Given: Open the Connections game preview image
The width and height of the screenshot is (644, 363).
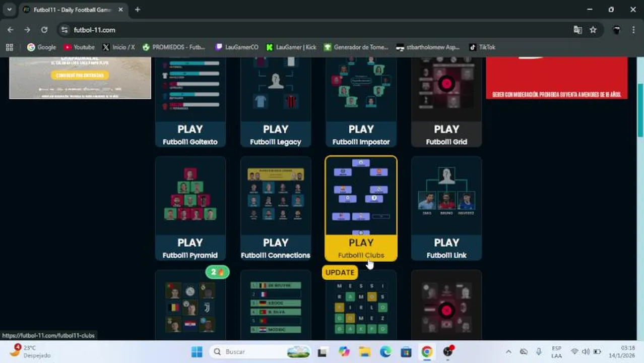Looking at the screenshot, I should [x=276, y=196].
